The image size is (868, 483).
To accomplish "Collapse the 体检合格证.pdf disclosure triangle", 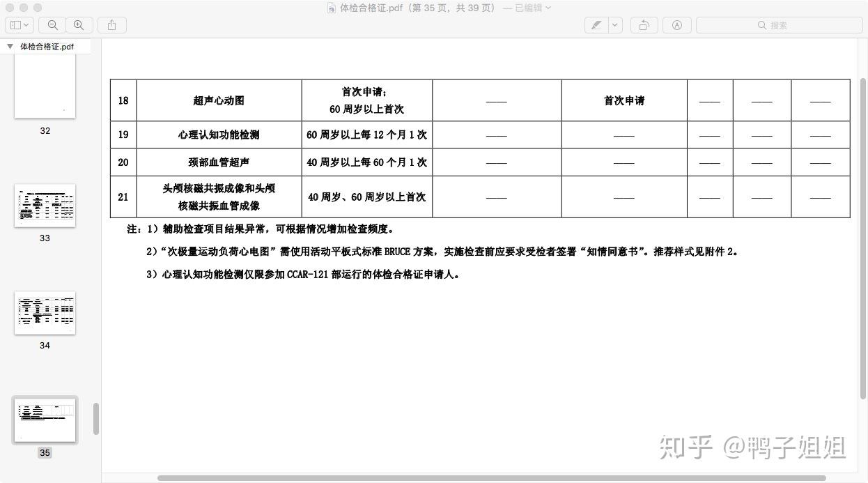I will pyautogui.click(x=10, y=47).
